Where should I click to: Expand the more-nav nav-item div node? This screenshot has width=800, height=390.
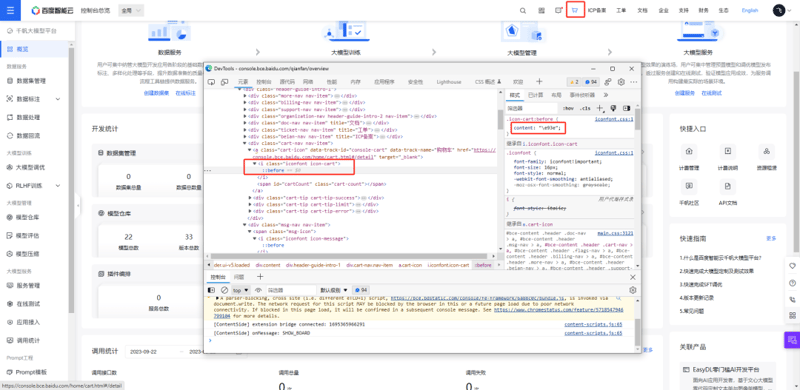(245, 95)
